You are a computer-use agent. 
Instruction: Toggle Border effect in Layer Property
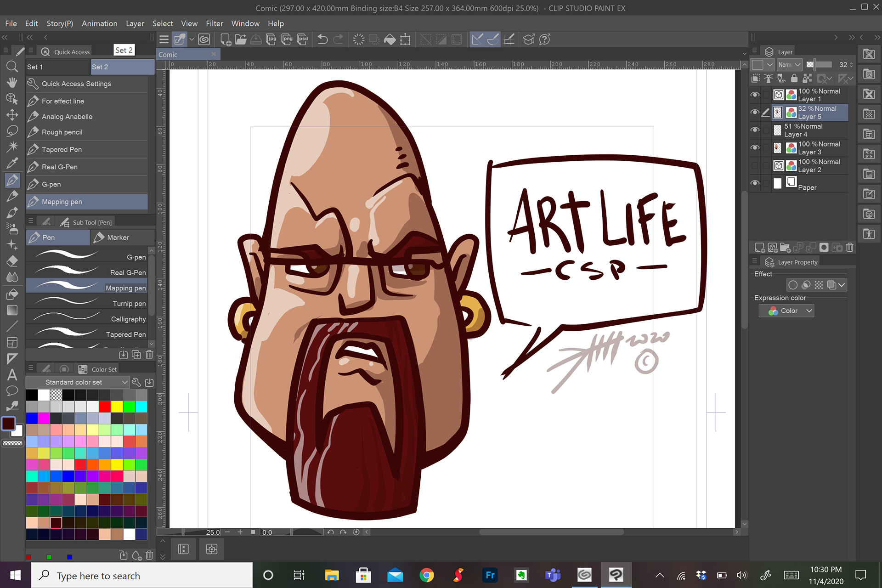(x=793, y=285)
